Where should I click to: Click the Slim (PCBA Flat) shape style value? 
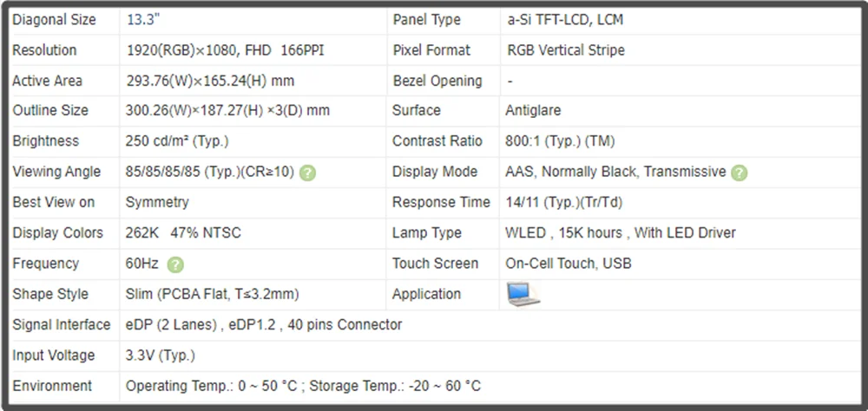coord(213,295)
